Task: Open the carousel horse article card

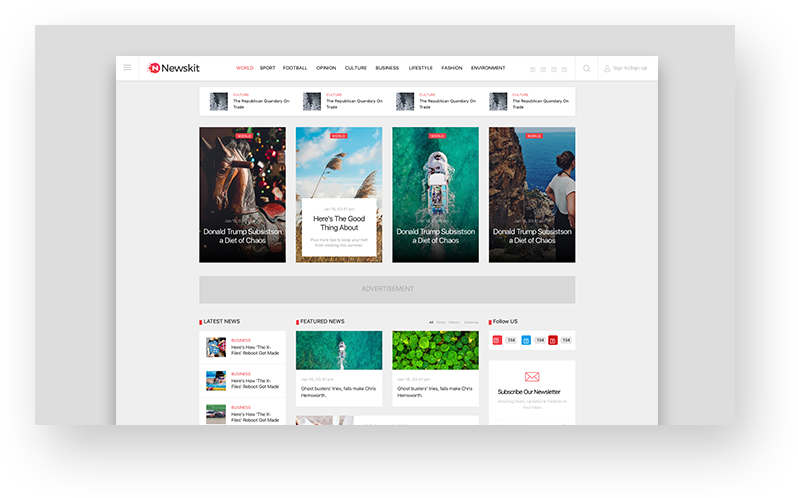Action: pyautogui.click(x=242, y=195)
